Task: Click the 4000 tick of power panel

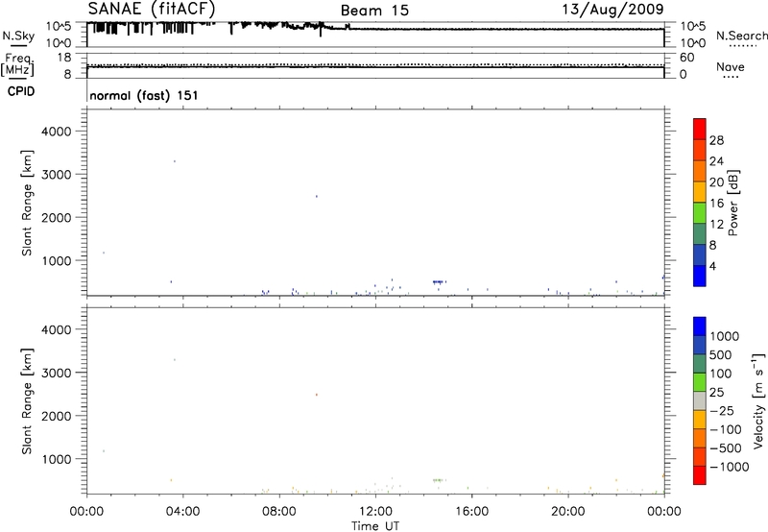Action: (x=57, y=132)
